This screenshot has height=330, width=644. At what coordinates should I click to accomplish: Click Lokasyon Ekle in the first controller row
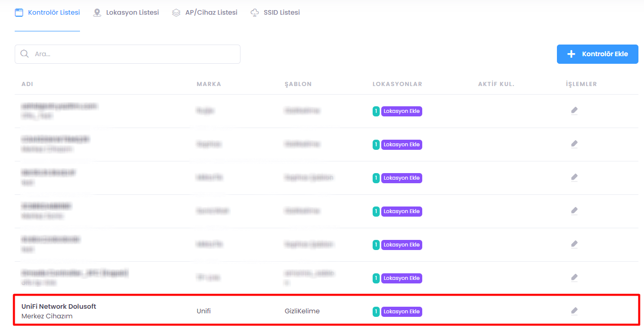click(401, 111)
